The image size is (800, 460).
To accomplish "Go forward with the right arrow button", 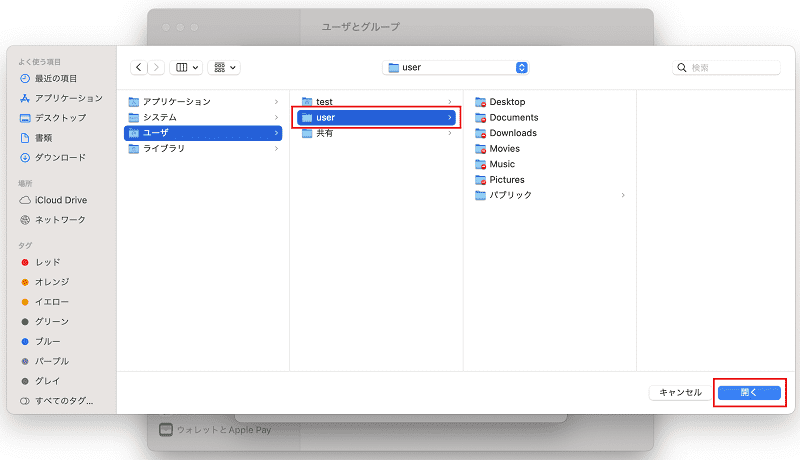I will [156, 67].
